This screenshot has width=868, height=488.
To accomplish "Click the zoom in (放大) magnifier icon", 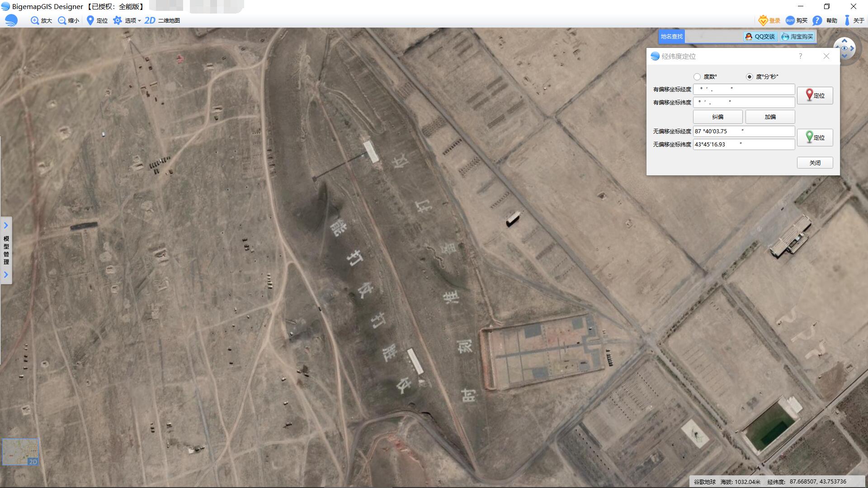I will pyautogui.click(x=35, y=20).
